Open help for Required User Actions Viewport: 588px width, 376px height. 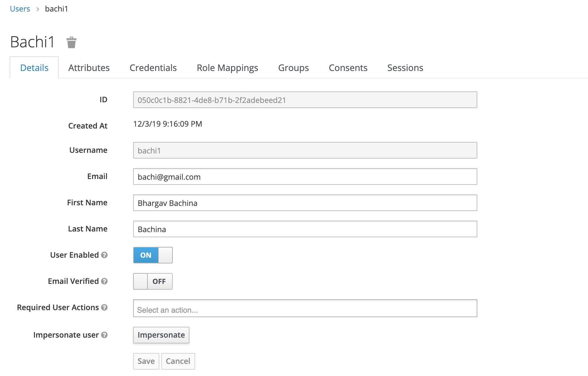[104, 308]
